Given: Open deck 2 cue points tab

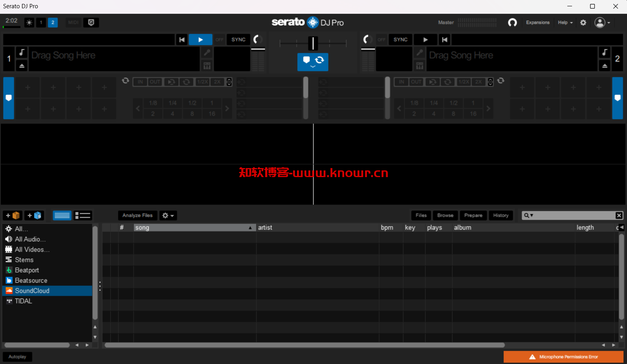Looking at the screenshot, I should 618,98.
